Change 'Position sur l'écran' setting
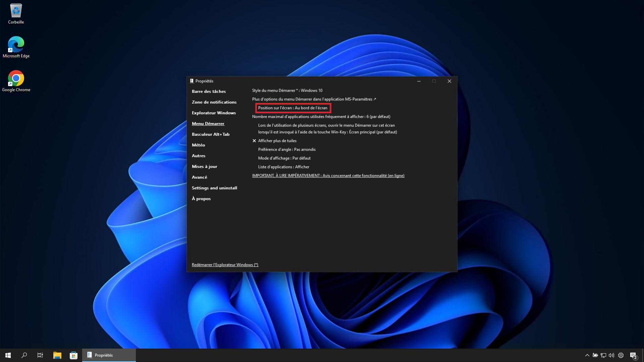The height and width of the screenshot is (362, 644). [292, 108]
